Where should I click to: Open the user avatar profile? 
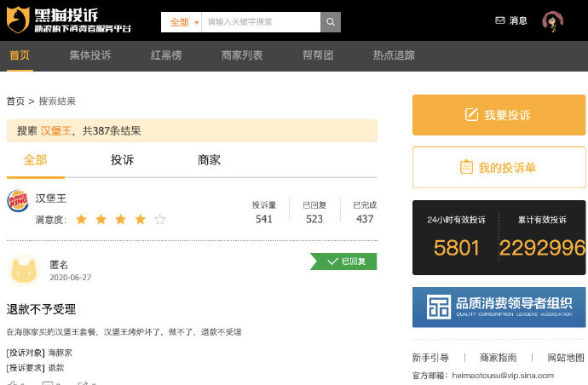[553, 21]
